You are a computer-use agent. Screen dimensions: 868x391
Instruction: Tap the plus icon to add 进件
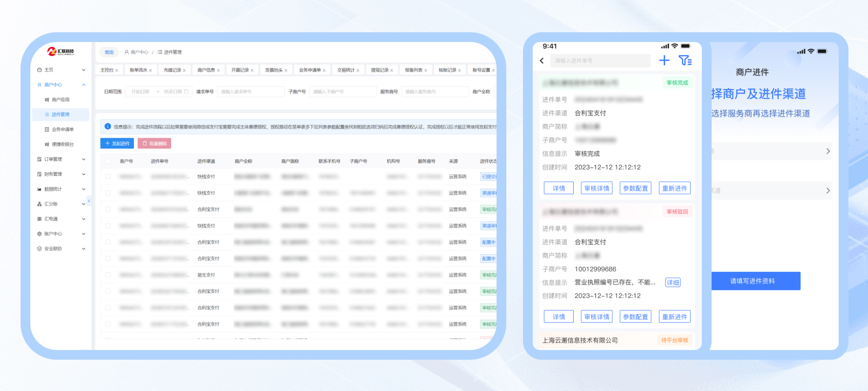[664, 60]
